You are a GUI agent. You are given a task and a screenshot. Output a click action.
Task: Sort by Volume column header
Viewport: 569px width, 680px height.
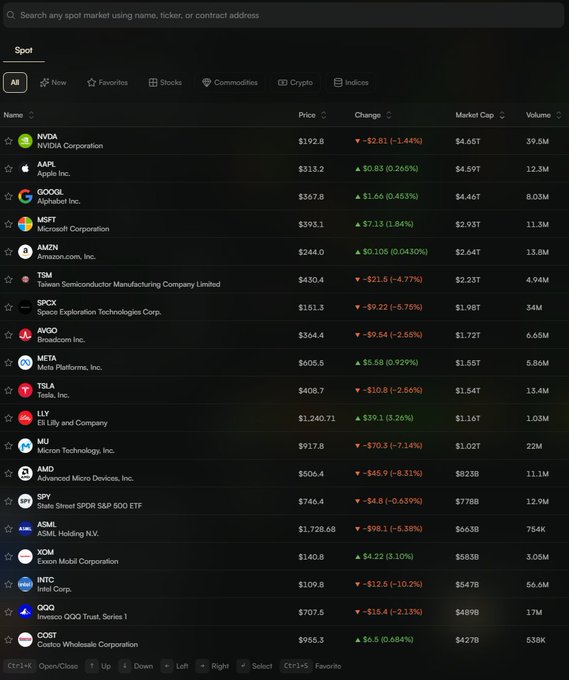pos(544,115)
